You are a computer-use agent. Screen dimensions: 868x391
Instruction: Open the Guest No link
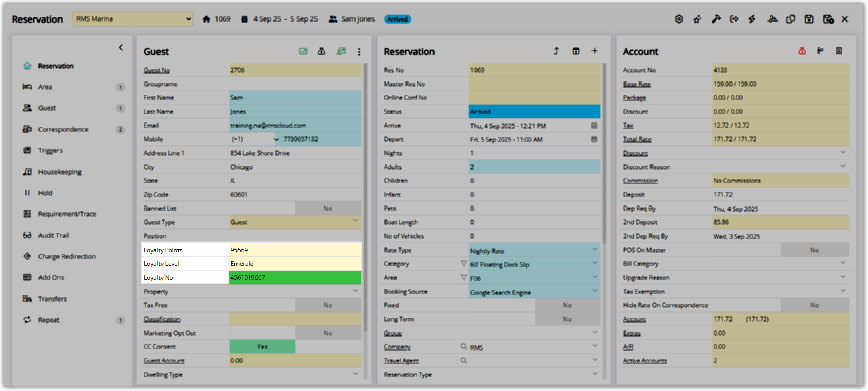coord(156,70)
